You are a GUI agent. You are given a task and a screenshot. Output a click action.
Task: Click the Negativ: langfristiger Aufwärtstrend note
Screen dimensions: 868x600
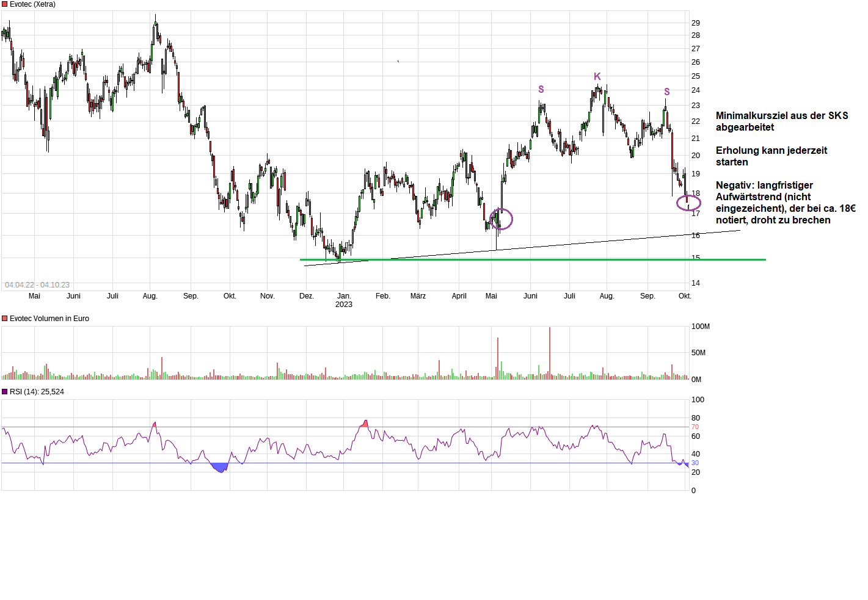coord(786,203)
